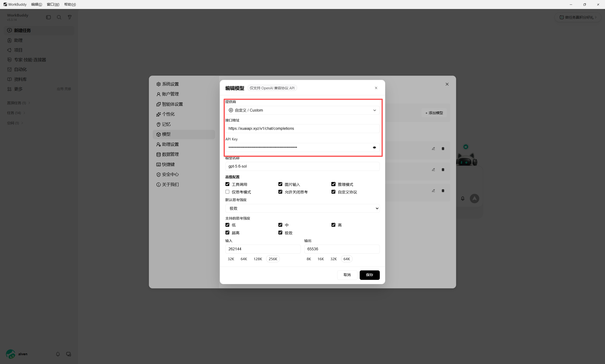Toggle 自定义协议 checkbox
This screenshot has height=364, width=605.
(333, 192)
